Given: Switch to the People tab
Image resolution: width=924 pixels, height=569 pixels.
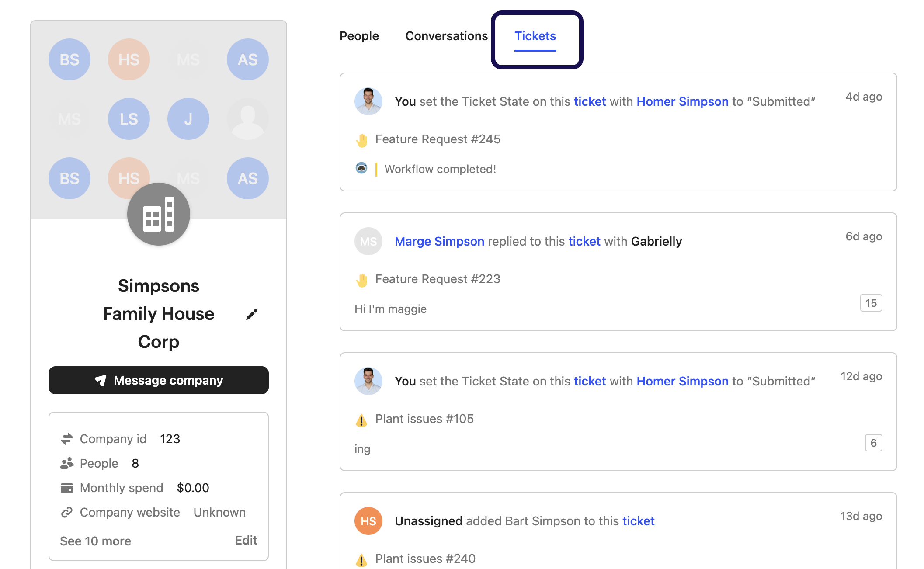Looking at the screenshot, I should pos(359,36).
